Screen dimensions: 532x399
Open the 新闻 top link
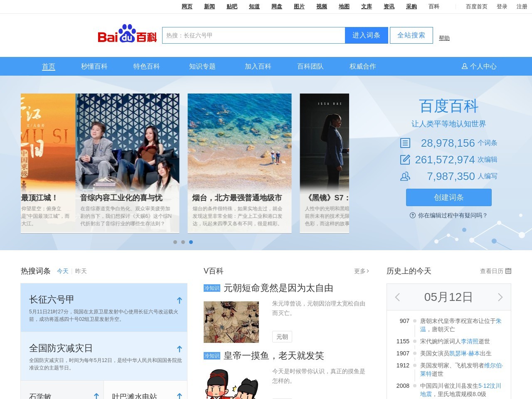click(209, 7)
